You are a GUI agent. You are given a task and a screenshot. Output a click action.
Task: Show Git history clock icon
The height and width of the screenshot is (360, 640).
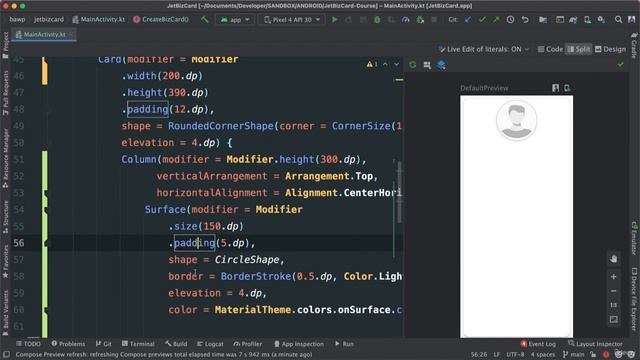click(x=510, y=19)
